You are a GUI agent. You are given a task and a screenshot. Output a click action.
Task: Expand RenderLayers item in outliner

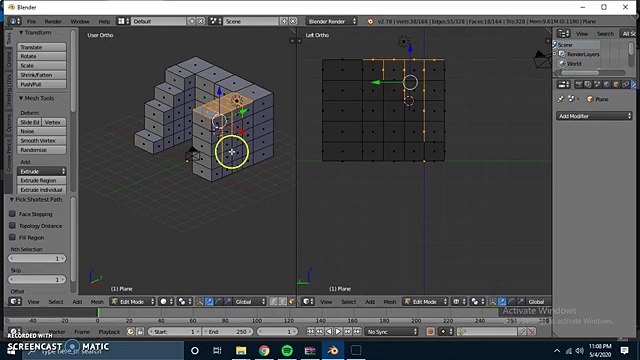(555, 54)
